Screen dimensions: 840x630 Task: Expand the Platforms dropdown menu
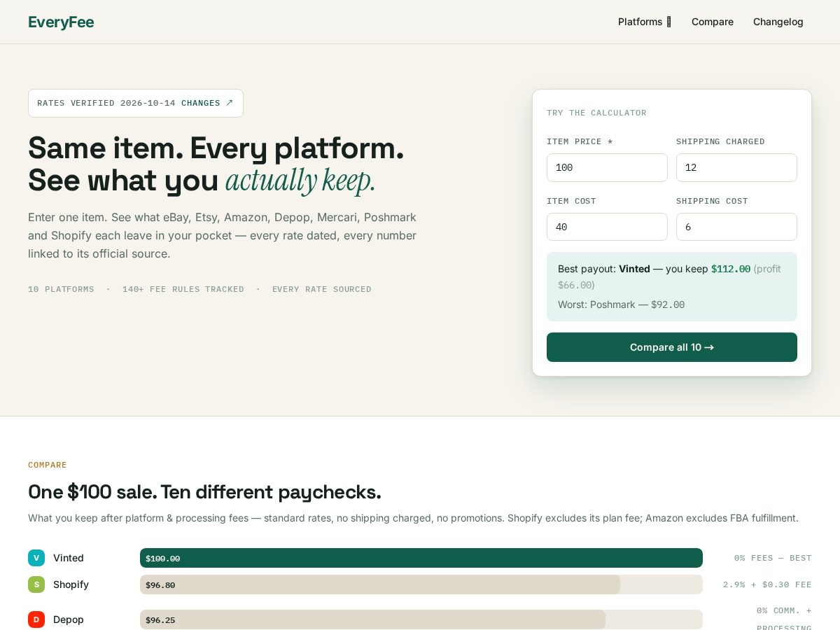[645, 22]
